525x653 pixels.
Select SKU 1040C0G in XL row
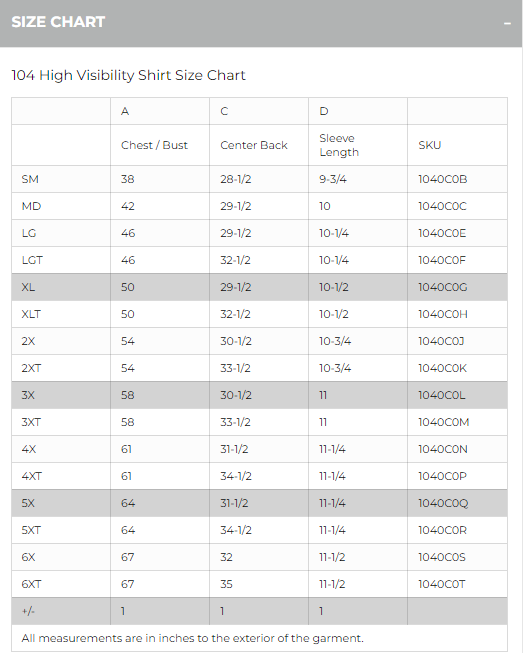(x=443, y=287)
